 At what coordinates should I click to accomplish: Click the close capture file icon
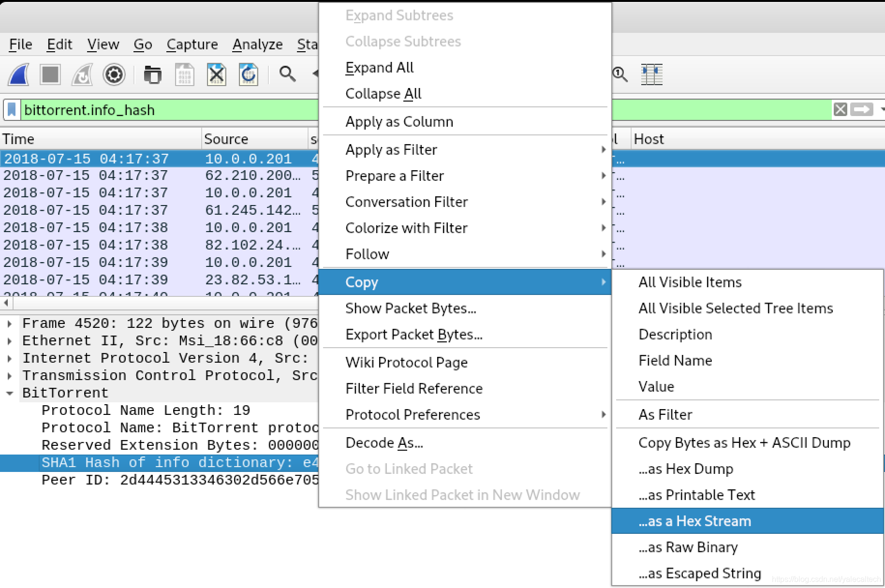[216, 74]
